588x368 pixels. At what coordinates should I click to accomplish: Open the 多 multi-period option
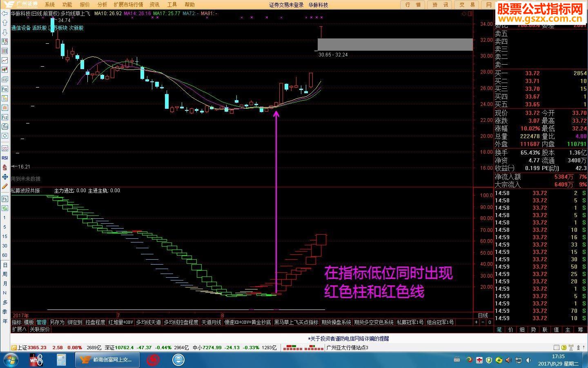point(5,302)
